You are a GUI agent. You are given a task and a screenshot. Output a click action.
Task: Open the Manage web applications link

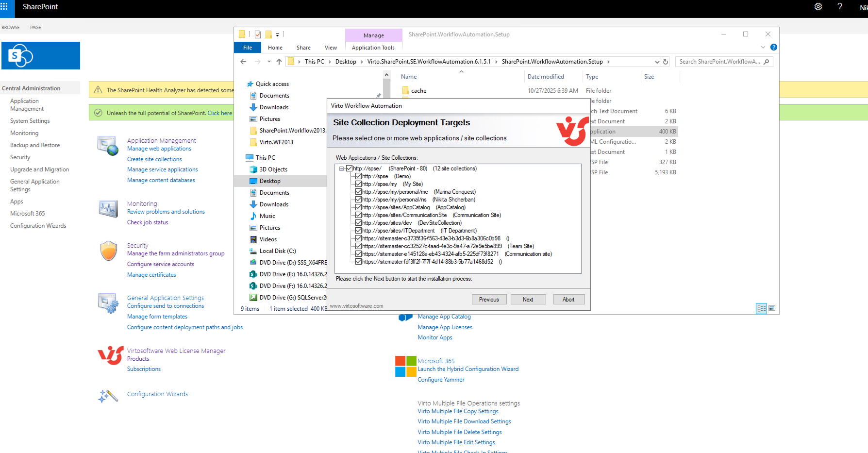pos(159,148)
